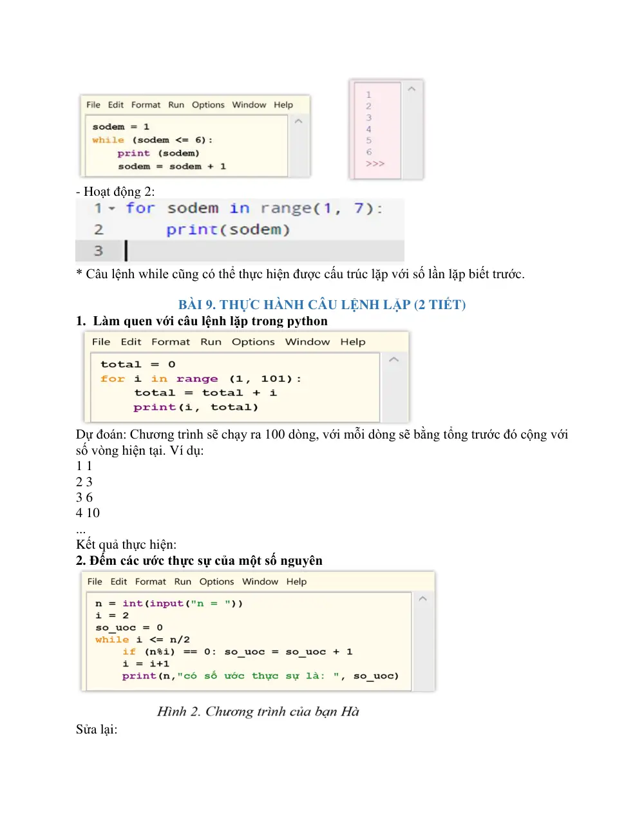Screen dimensions: 644x834
Task: Select line number 2 in the for-sodem editor
Action: [99, 229]
